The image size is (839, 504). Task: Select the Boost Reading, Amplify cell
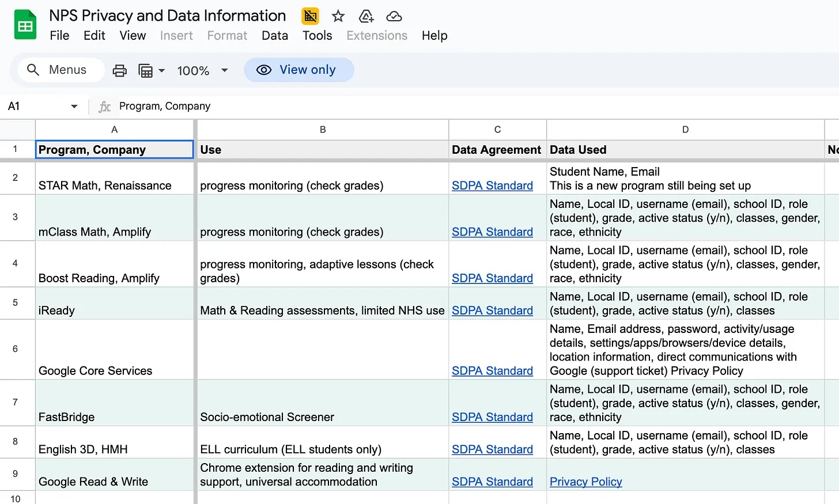point(115,264)
